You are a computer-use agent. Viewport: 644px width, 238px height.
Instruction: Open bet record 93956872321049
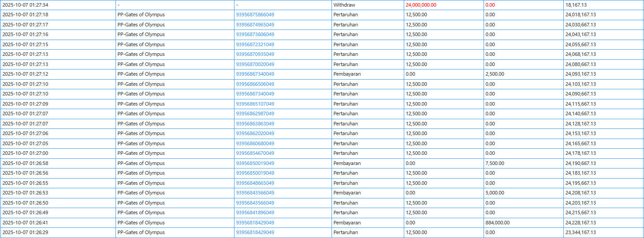(x=255, y=44)
